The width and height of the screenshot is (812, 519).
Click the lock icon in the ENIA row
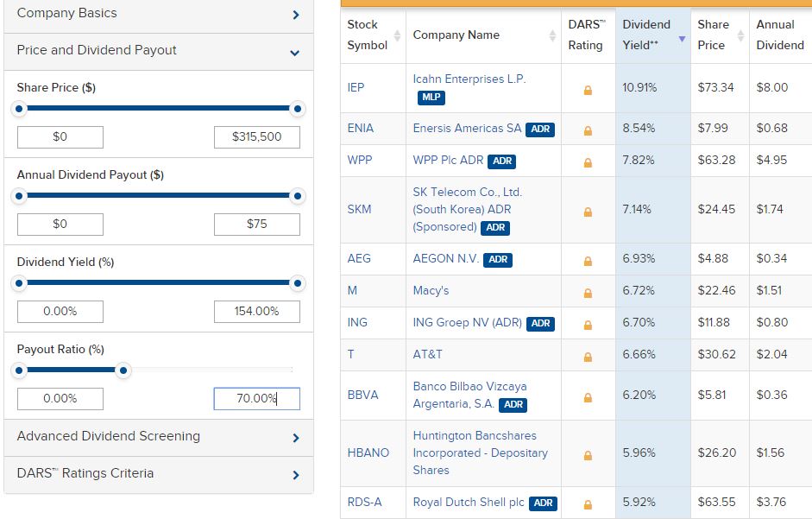point(588,131)
